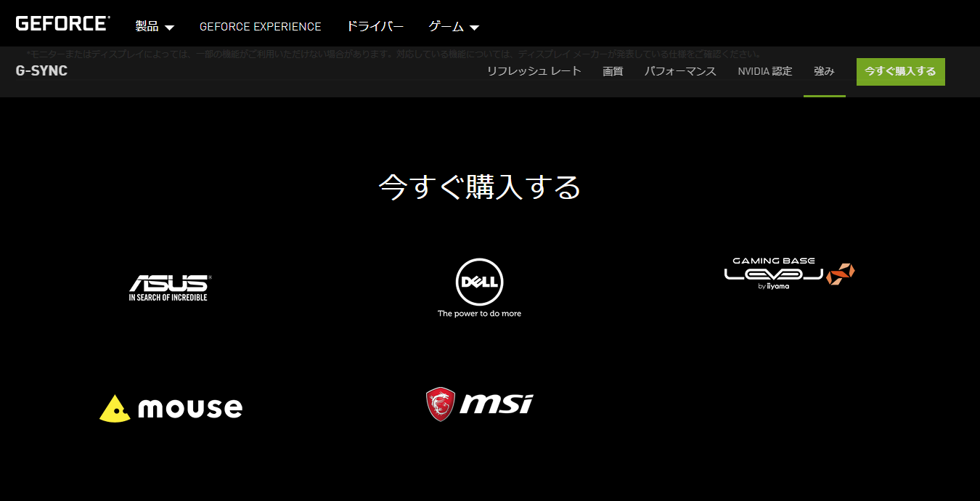Jump to パフォーマンス section
Image resolution: width=980 pixels, height=501 pixels.
click(x=680, y=71)
